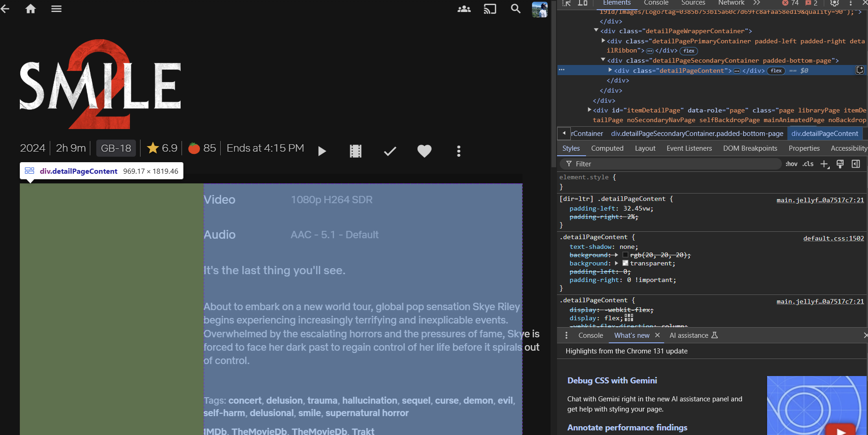Click the cast to device icon
The height and width of the screenshot is (435, 868).
[490, 9]
